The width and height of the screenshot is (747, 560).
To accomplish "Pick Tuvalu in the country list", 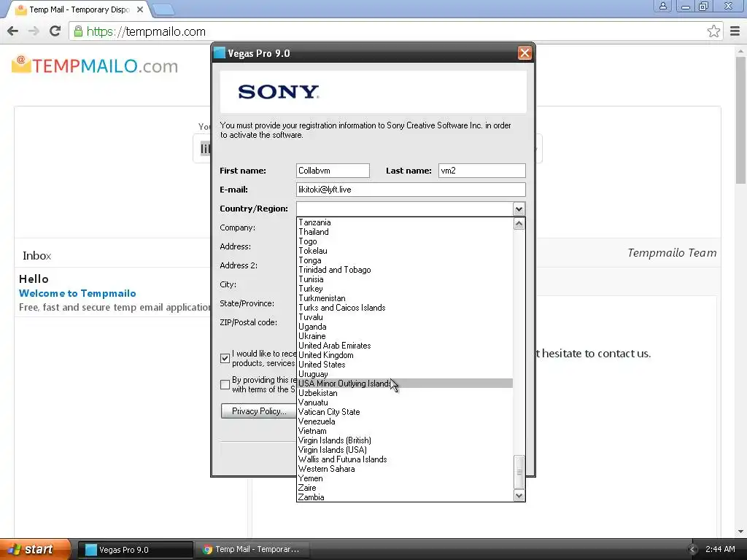I will pyautogui.click(x=404, y=317).
